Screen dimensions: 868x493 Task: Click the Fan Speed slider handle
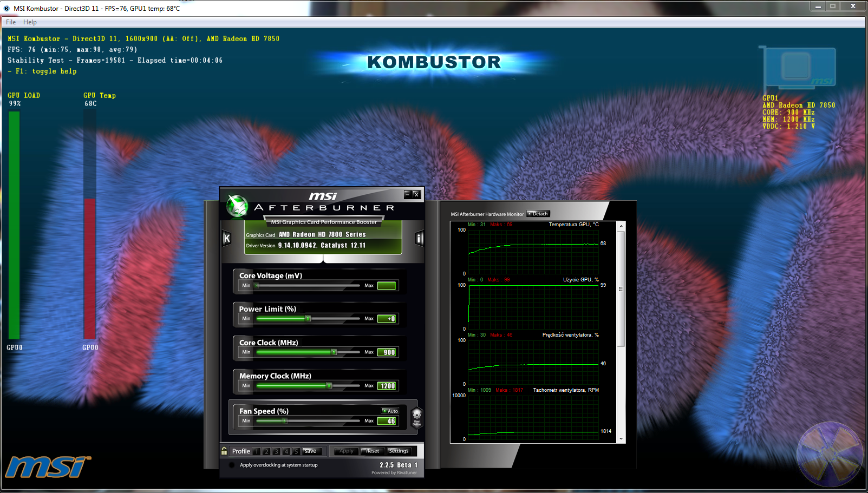pyautogui.click(x=284, y=420)
